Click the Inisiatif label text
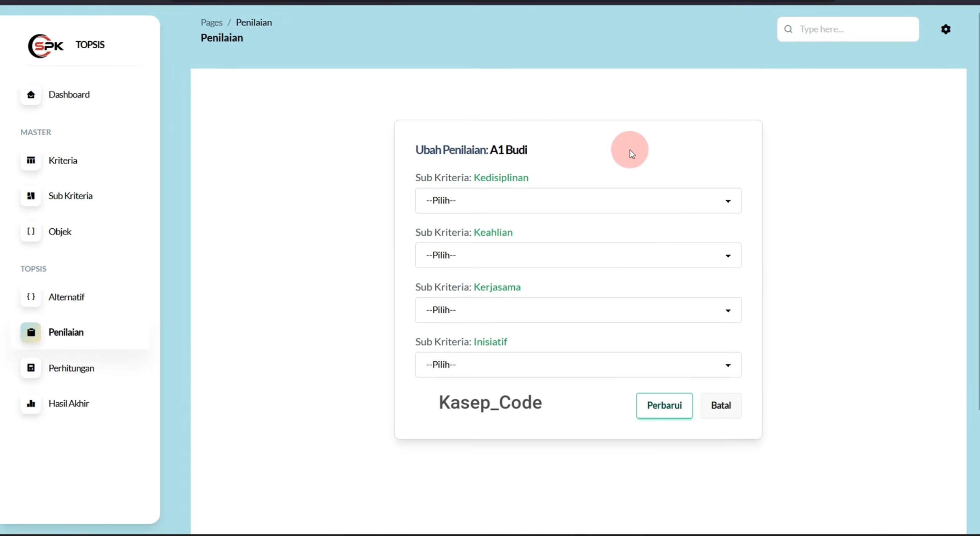The image size is (980, 536). (490, 342)
